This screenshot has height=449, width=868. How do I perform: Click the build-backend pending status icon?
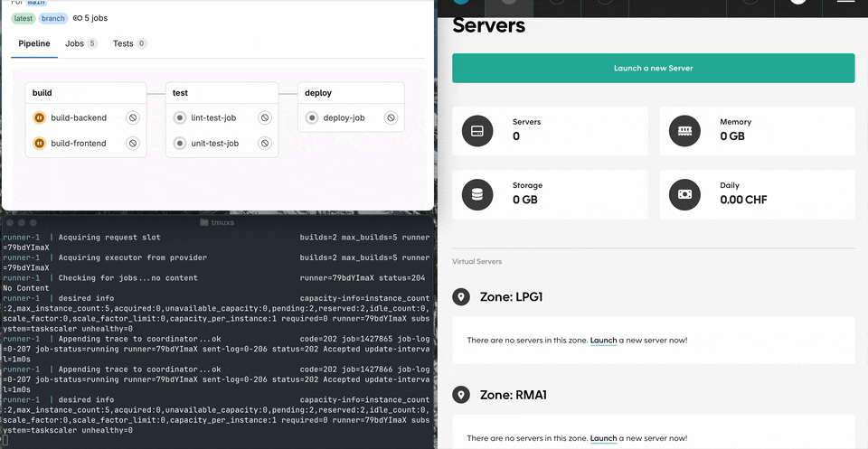point(40,117)
